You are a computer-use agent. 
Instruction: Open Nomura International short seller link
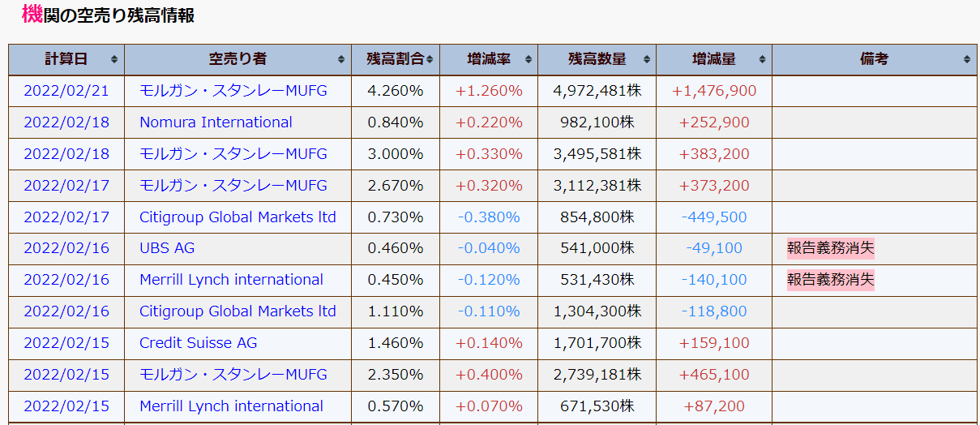click(x=216, y=122)
